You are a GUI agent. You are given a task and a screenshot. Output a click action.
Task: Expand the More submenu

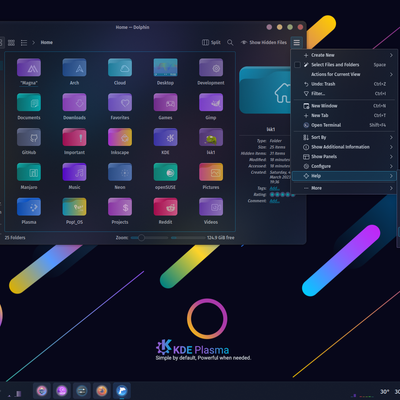pos(344,188)
